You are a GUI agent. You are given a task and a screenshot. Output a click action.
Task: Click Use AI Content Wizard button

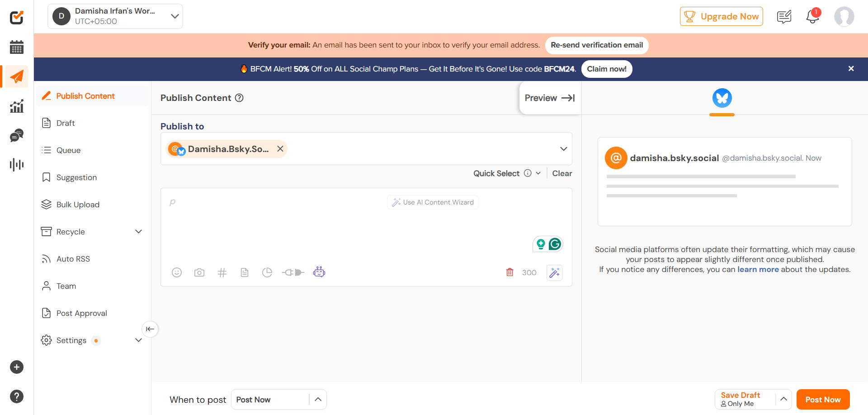pos(433,202)
